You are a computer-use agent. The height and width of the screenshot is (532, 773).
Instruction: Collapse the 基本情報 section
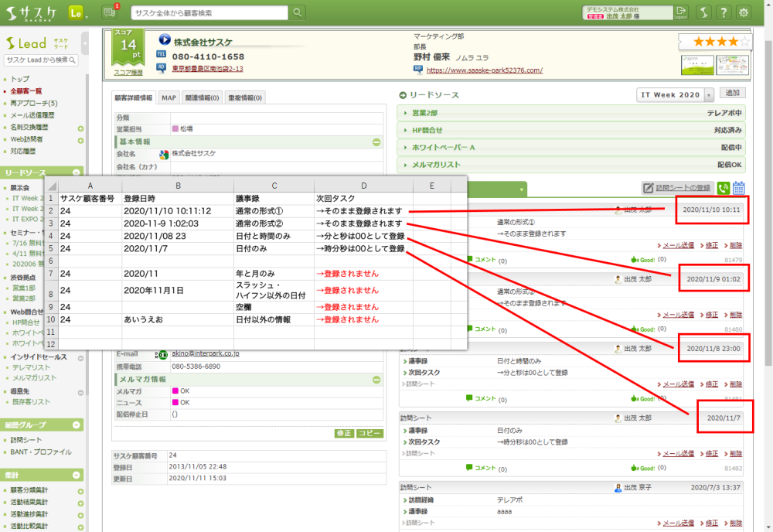[376, 142]
